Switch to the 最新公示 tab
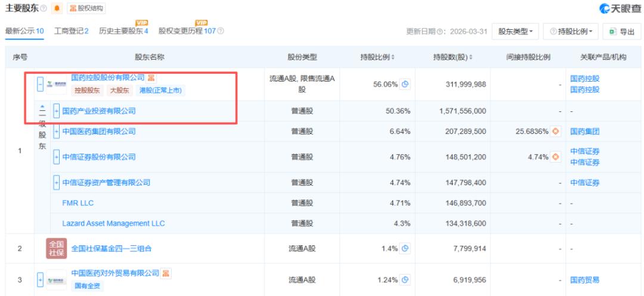The image size is (644, 296). click(x=24, y=31)
